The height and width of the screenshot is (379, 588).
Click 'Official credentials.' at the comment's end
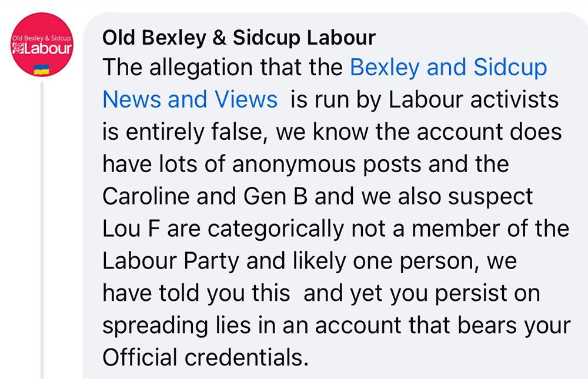tap(205, 357)
